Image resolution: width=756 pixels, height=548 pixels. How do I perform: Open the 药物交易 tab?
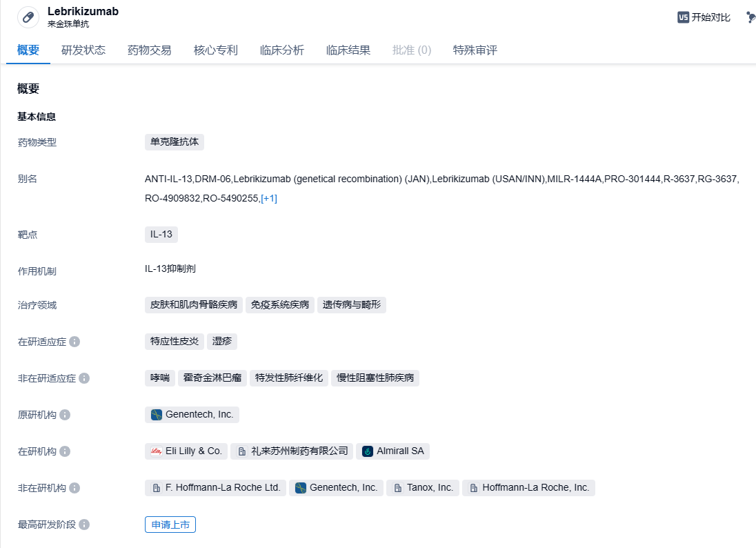150,50
